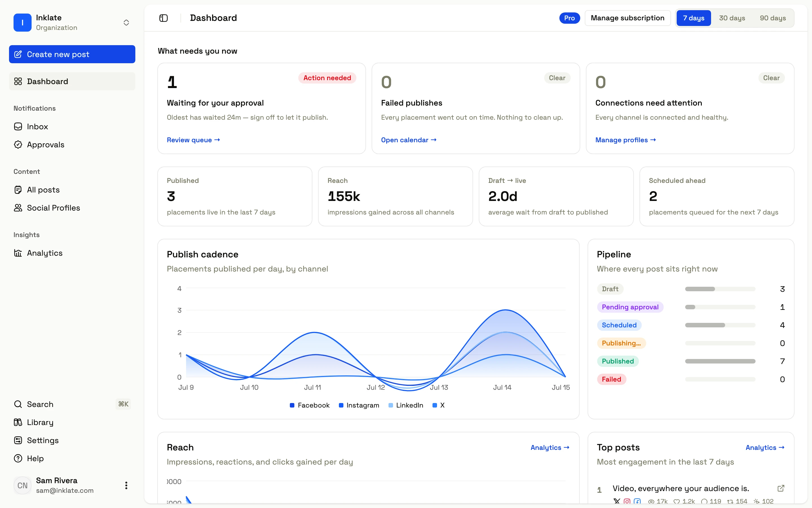The image size is (812, 508).
Task: Click the CN user avatar
Action: pyautogui.click(x=23, y=485)
